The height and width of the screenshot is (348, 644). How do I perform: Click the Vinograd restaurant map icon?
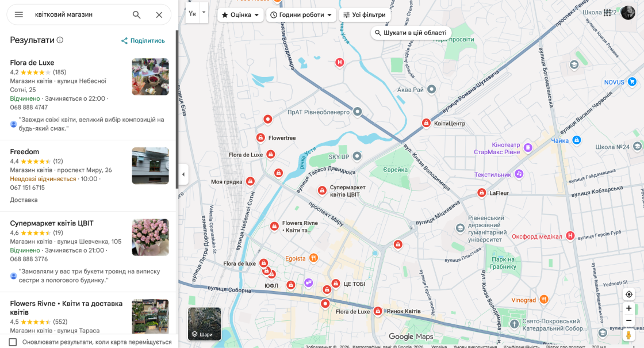click(544, 300)
